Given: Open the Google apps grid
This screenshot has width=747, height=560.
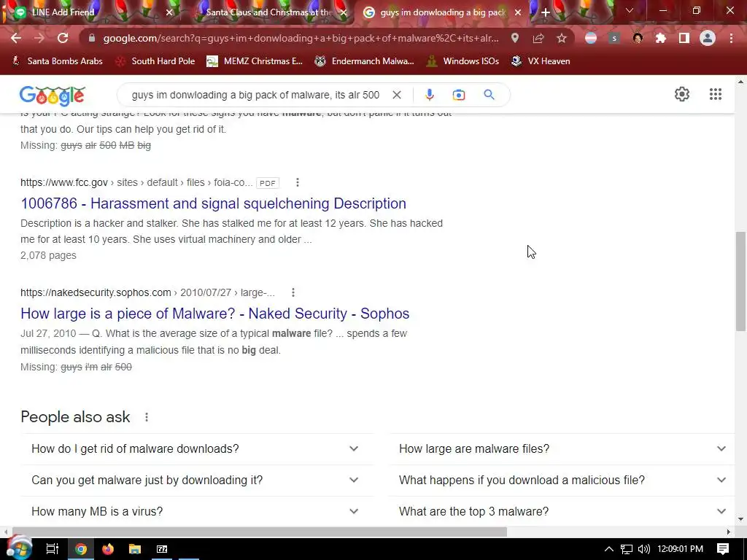Looking at the screenshot, I should tap(715, 94).
